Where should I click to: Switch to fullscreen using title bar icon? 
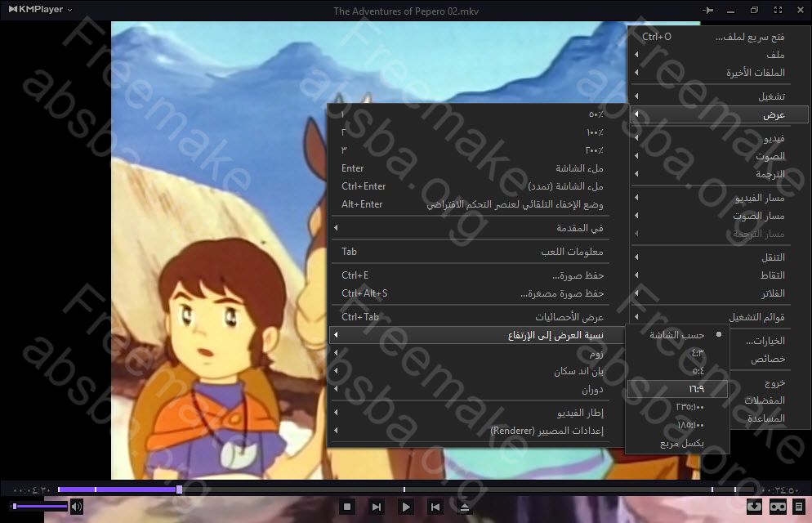coord(778,10)
